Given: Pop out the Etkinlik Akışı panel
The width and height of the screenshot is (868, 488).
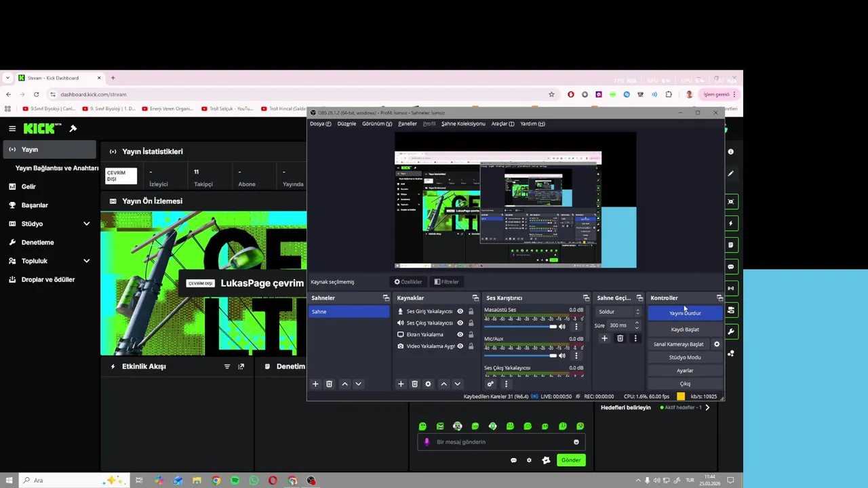Looking at the screenshot, I should (x=241, y=367).
